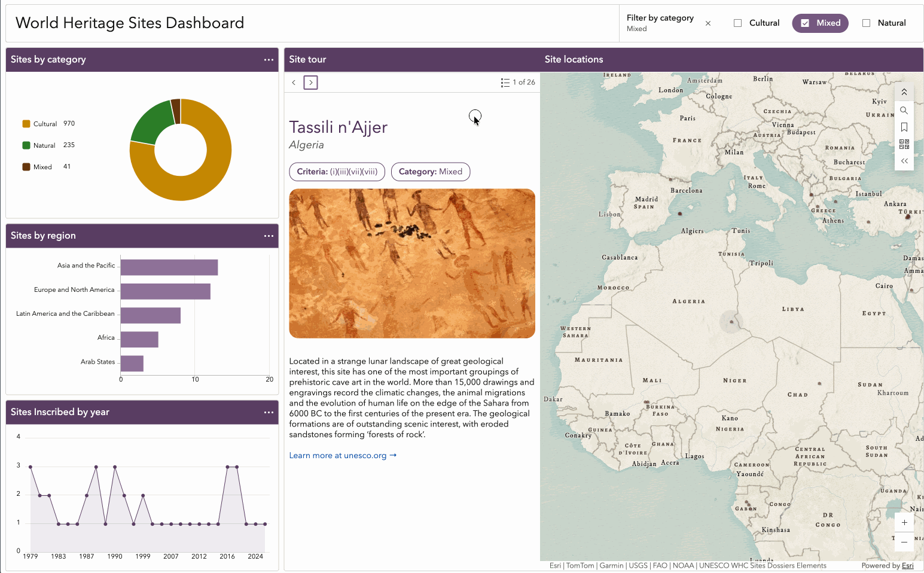
Task: Zoom out on the map
Action: coord(904,542)
